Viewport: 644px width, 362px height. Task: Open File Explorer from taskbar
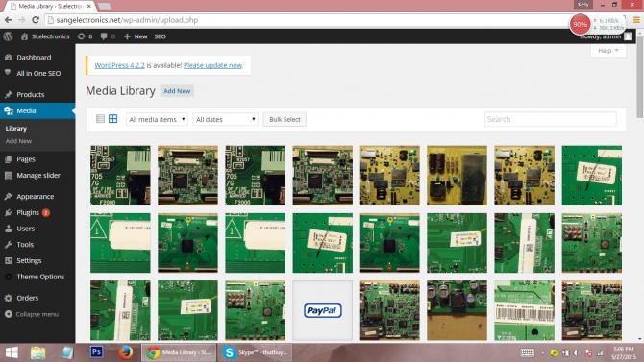pyautogui.click(x=37, y=352)
